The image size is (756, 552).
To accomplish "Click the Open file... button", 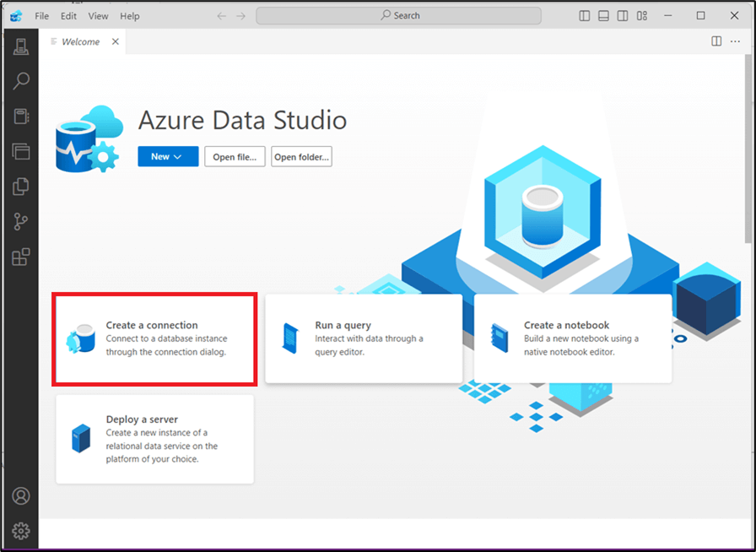I will tap(235, 157).
